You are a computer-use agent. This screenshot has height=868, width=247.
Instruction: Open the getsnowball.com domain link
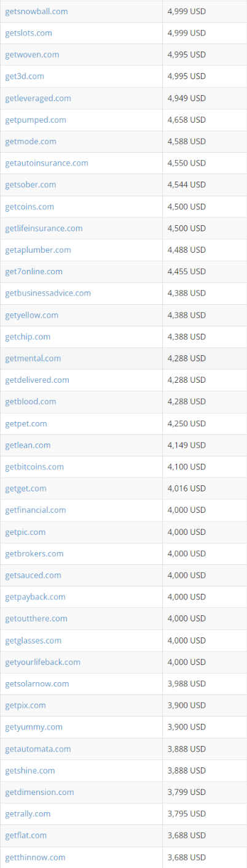tap(36, 11)
